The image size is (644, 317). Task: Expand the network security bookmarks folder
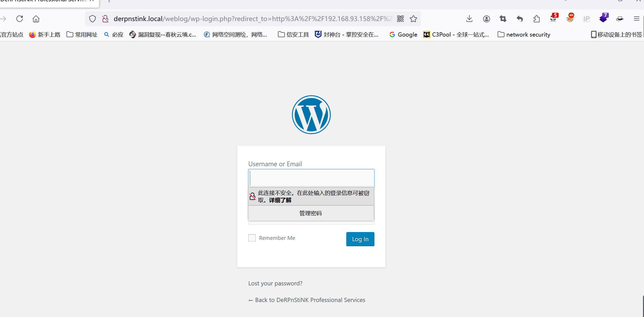tap(524, 34)
